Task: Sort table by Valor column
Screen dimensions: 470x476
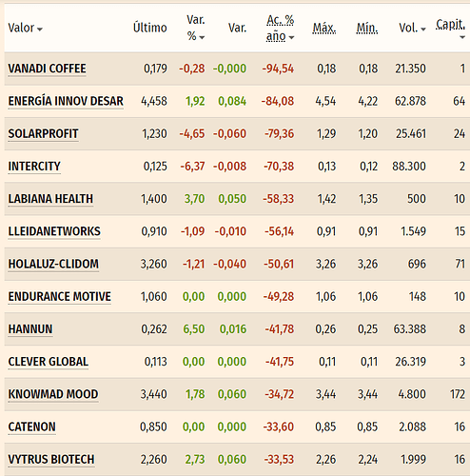Action: pos(25,28)
